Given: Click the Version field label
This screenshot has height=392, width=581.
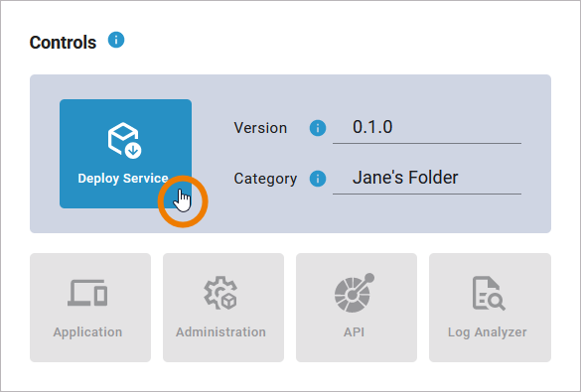Looking at the screenshot, I should click(260, 128).
